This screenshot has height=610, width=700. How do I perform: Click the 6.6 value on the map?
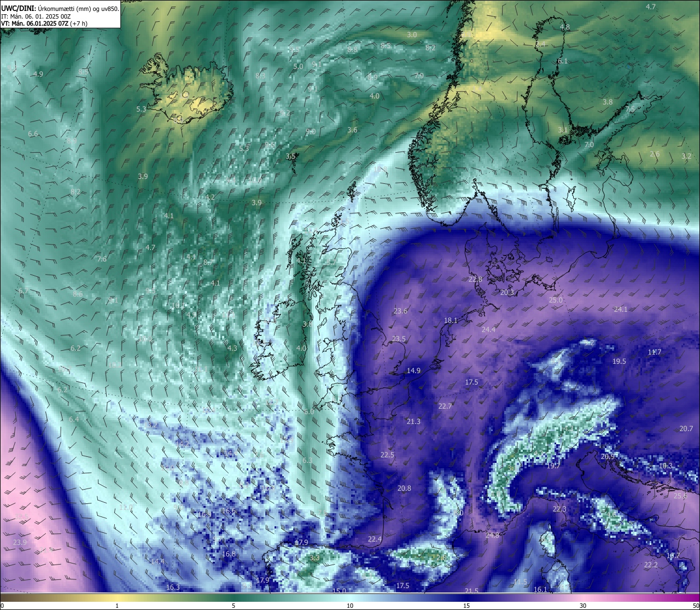[x=33, y=133]
